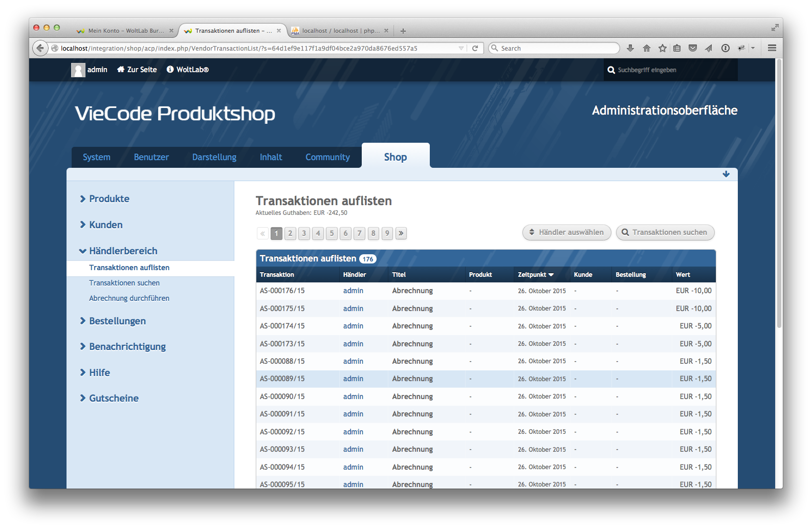812x529 pixels.
Task: Click the blue down arrow below tabs
Action: tap(726, 174)
